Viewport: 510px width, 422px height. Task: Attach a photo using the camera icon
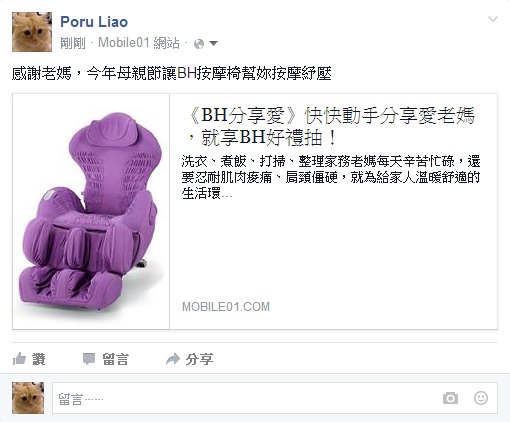[450, 398]
